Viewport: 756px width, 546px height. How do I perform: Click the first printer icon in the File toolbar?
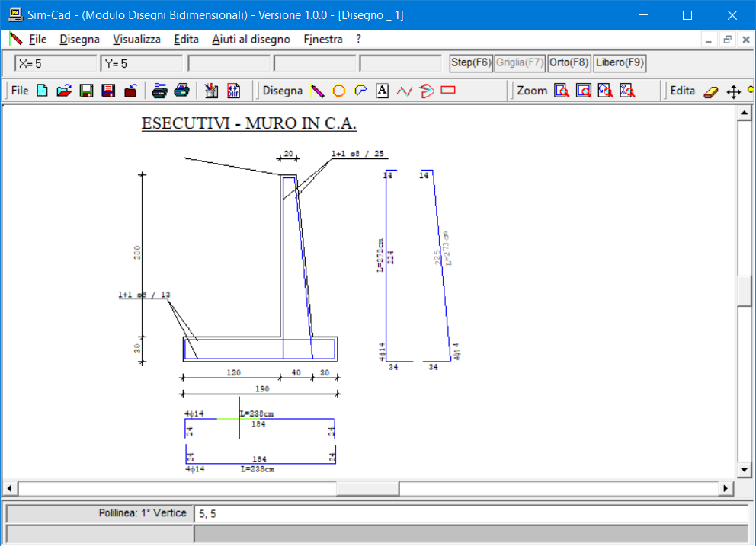click(x=159, y=91)
